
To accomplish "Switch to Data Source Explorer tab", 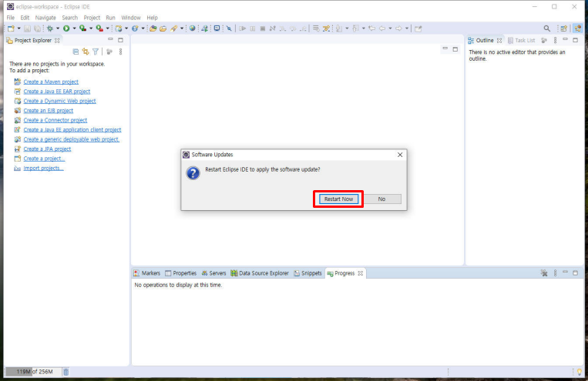I will (x=260, y=273).
